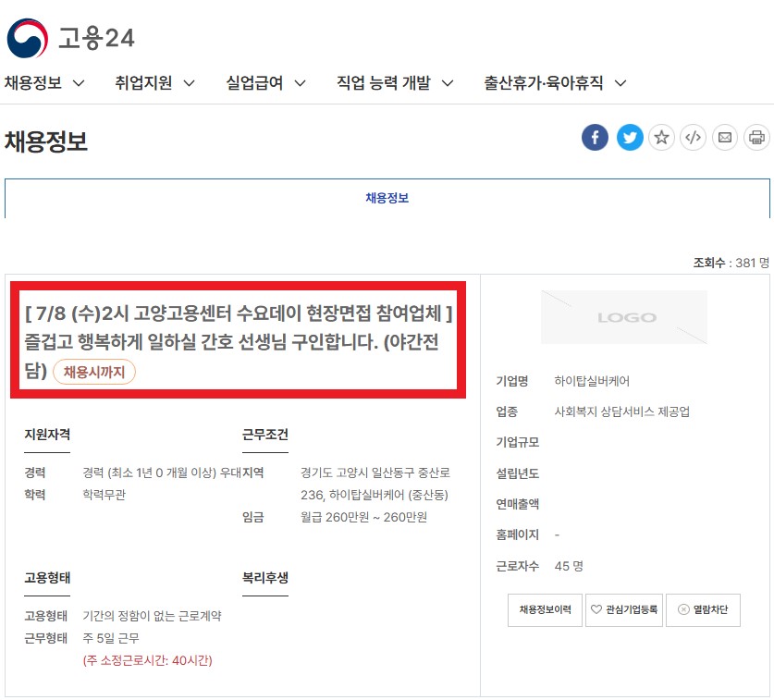This screenshot has width=774, height=700.
Task: Print the page using printer icon
Action: coord(756,137)
